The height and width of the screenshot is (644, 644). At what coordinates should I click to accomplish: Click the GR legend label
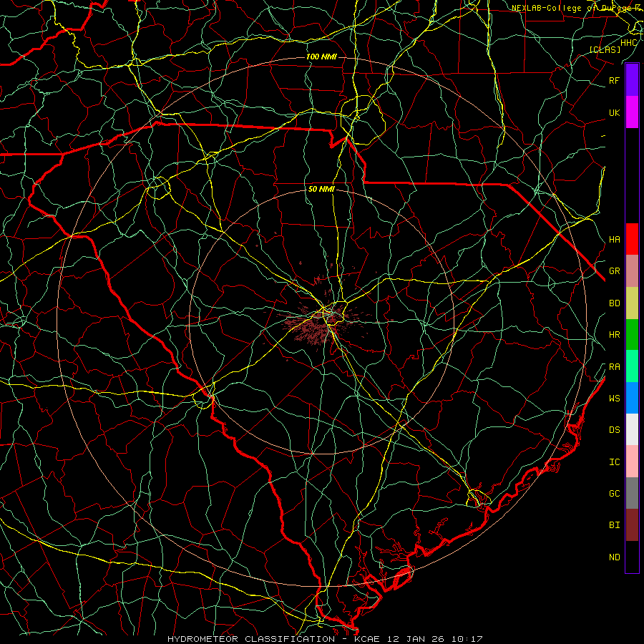pyautogui.click(x=614, y=271)
